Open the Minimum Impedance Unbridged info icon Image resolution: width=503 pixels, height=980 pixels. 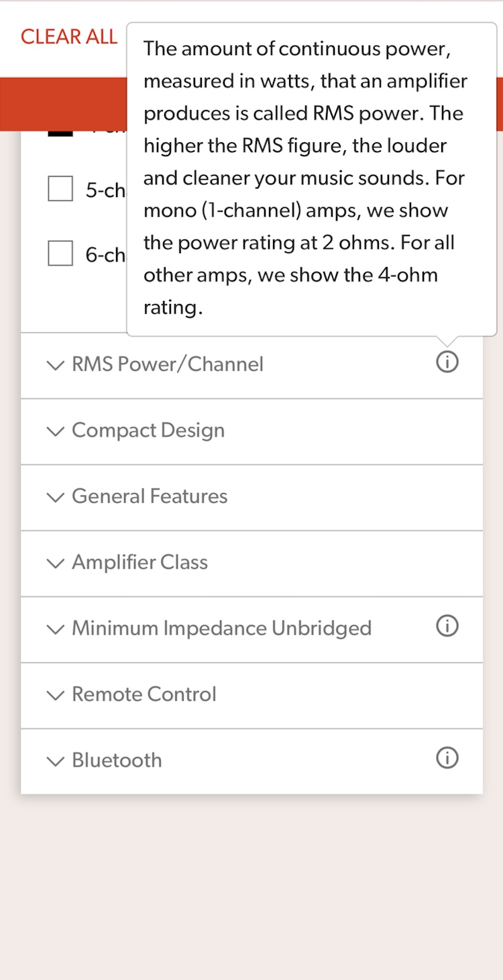click(x=447, y=627)
